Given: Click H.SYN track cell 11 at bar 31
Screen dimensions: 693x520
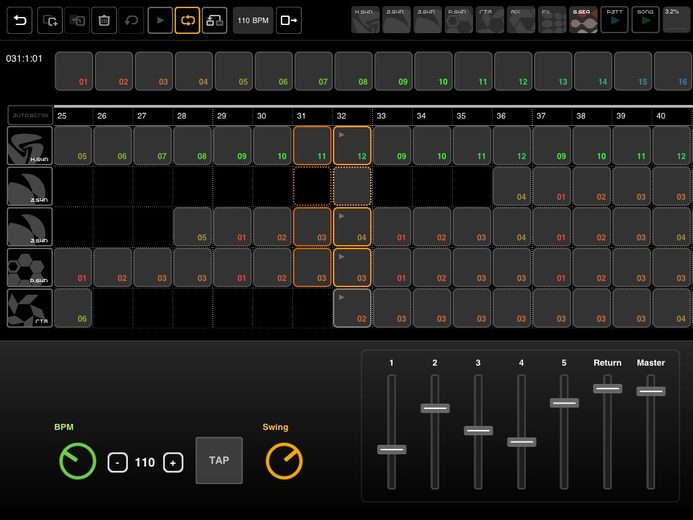Looking at the screenshot, I should click(x=312, y=146).
